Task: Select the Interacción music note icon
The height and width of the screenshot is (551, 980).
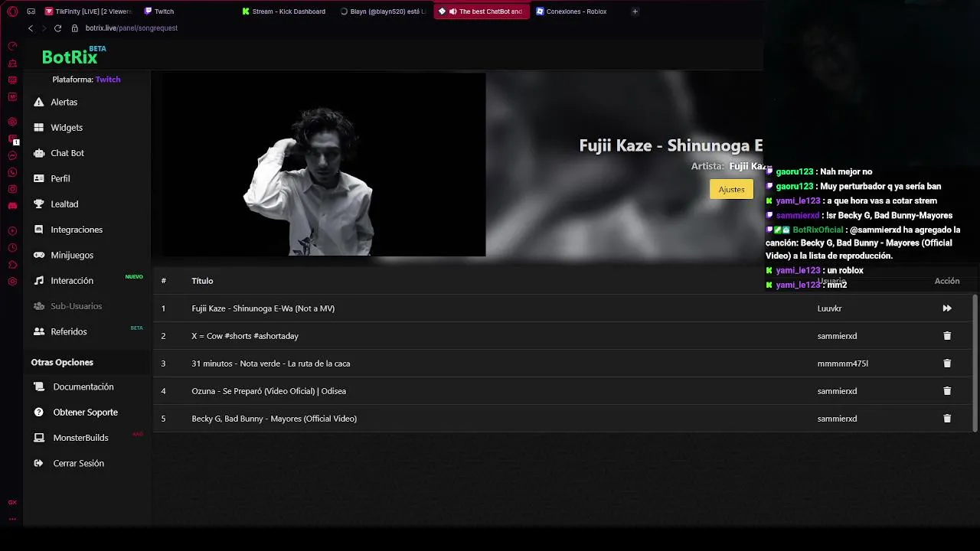Action: coord(39,280)
